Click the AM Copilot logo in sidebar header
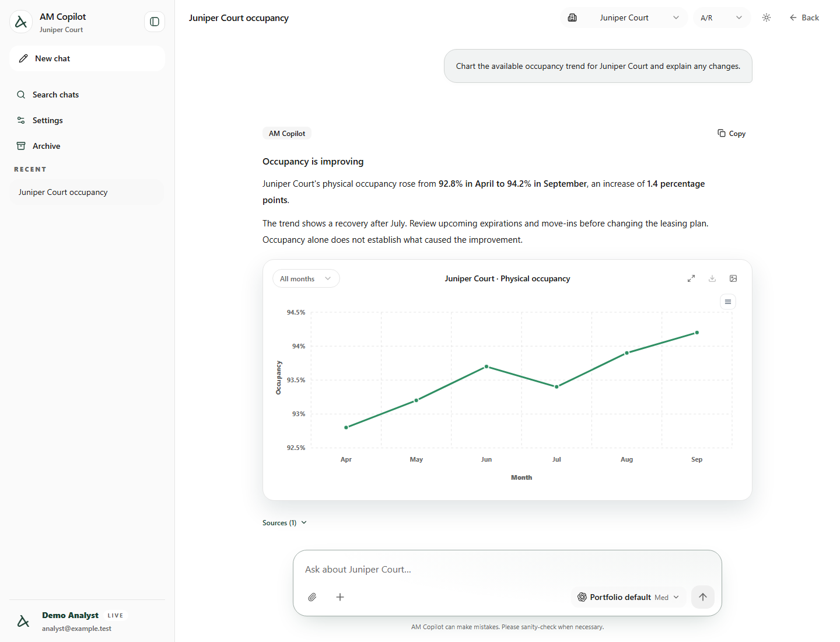 21,22
